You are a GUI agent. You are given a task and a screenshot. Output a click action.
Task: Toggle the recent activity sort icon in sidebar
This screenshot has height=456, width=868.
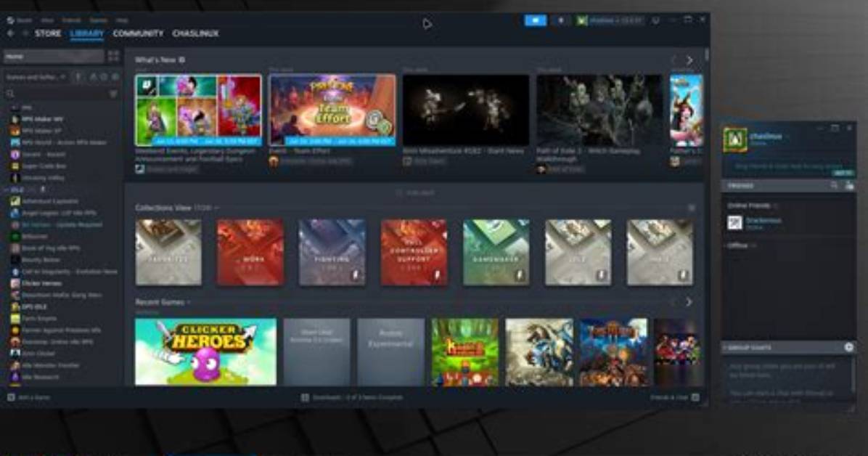[104, 77]
